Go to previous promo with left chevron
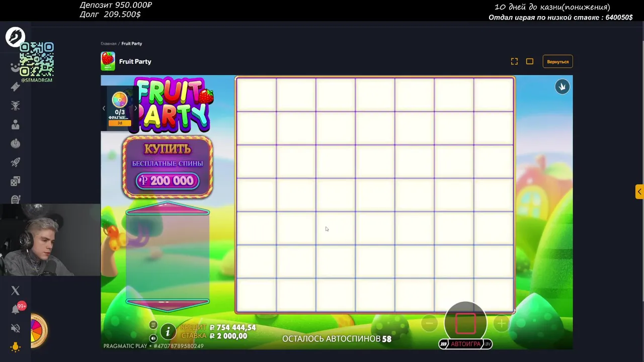Screen dimensions: 644x362 pyautogui.click(x=104, y=108)
